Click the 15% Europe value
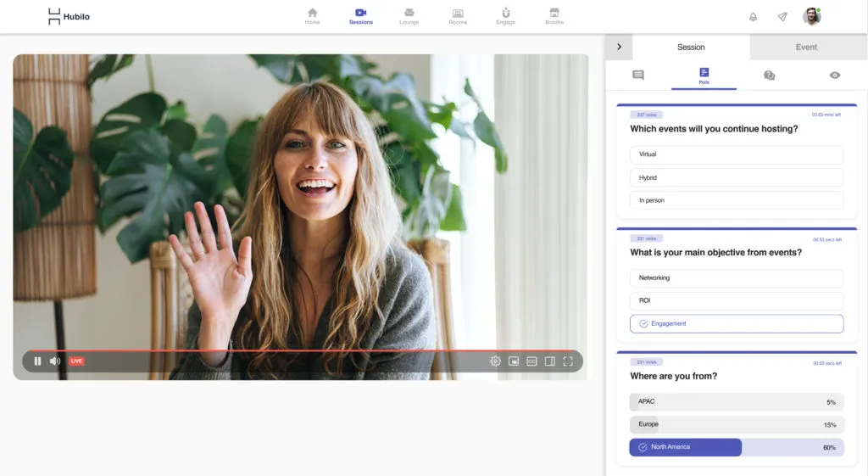 point(830,425)
